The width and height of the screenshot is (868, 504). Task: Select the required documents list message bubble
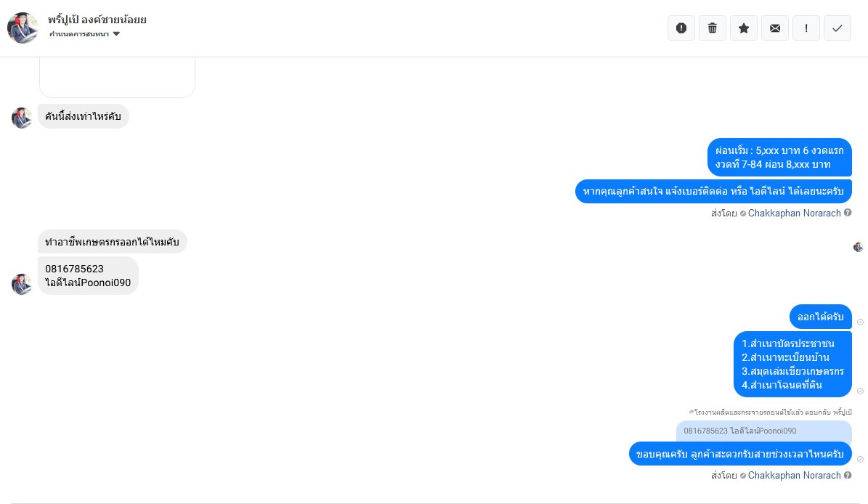792,364
